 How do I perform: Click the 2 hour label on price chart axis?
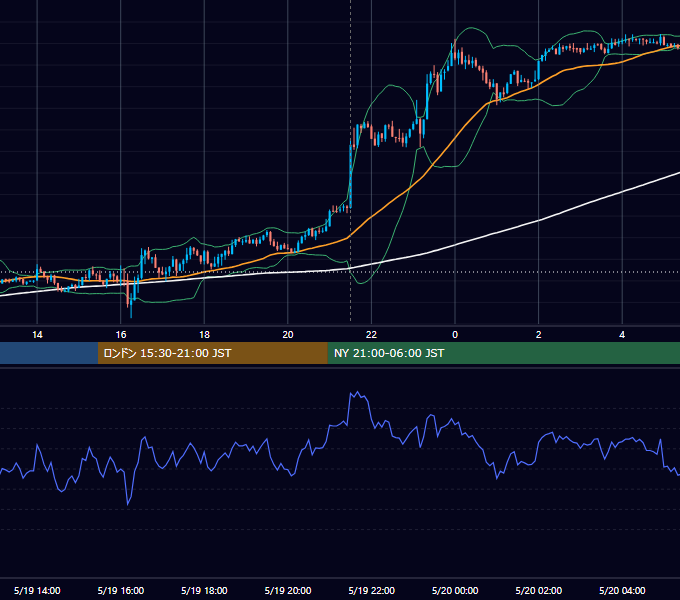coord(538,335)
